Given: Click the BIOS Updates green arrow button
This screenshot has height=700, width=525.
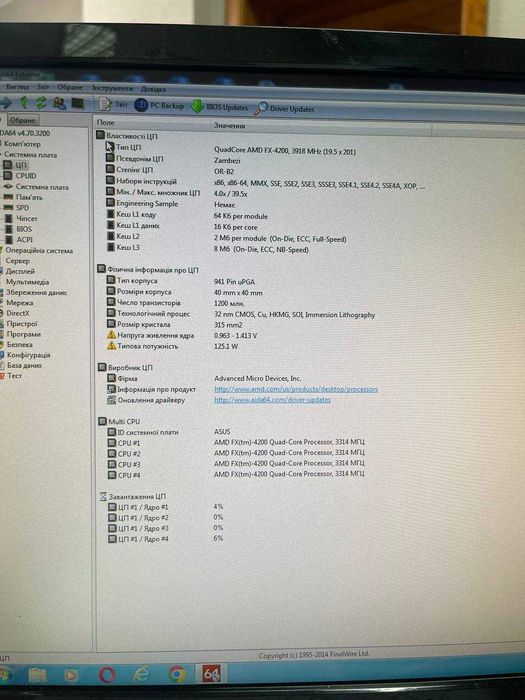Looking at the screenshot, I should pyautogui.click(x=219, y=107).
